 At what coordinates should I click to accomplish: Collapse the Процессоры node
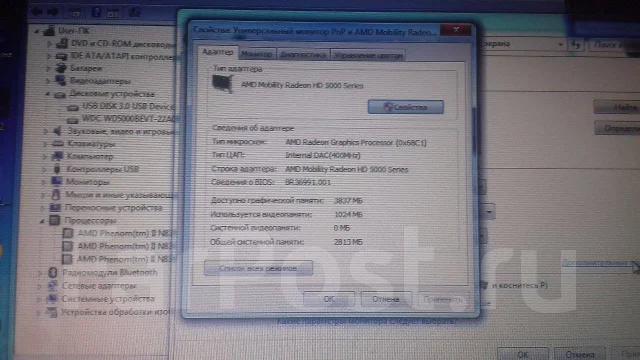coord(42,221)
